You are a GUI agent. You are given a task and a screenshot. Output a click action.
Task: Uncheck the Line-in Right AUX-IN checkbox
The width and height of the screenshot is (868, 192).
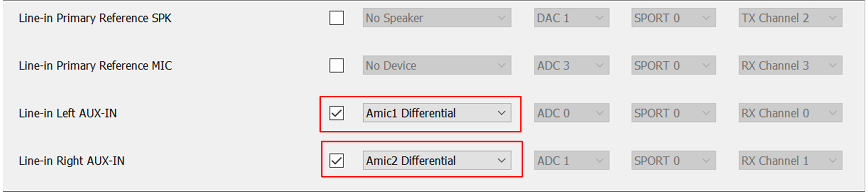(337, 161)
